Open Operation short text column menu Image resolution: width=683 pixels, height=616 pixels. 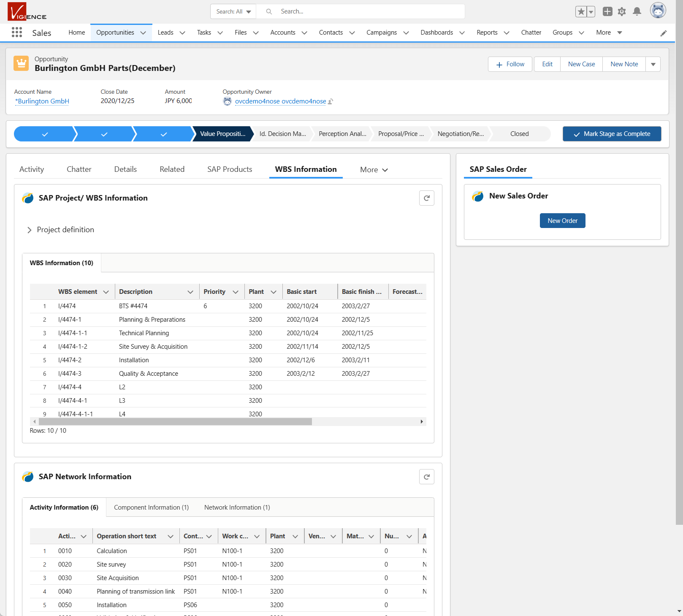click(x=171, y=536)
